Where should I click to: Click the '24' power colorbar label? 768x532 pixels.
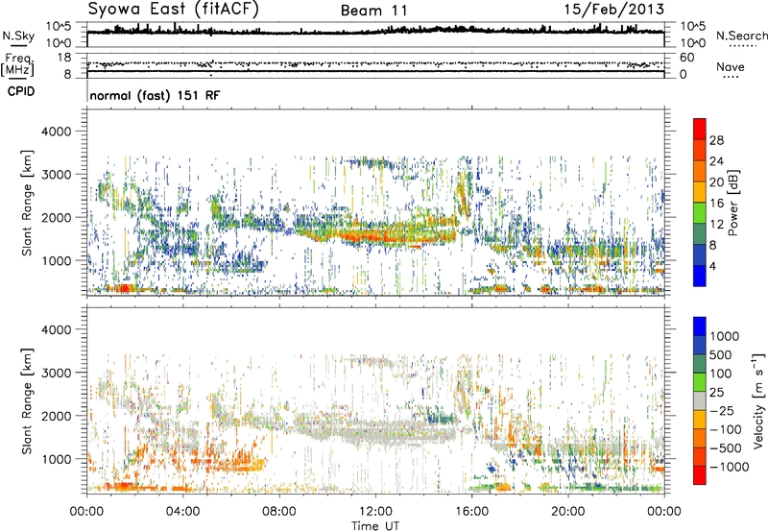(716, 161)
